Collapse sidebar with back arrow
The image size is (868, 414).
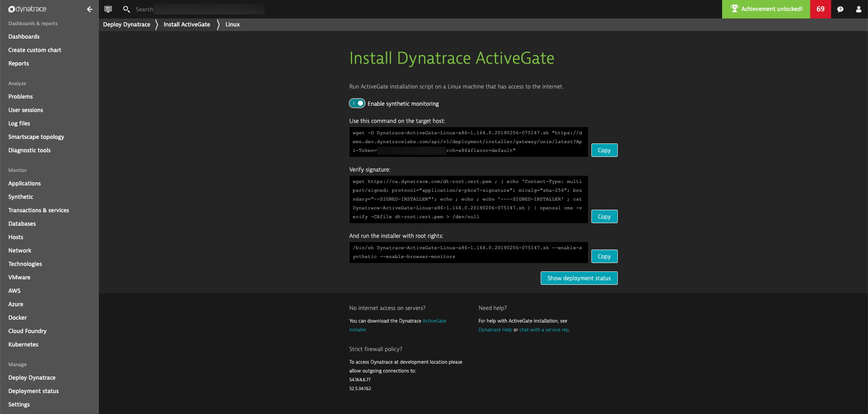[89, 9]
